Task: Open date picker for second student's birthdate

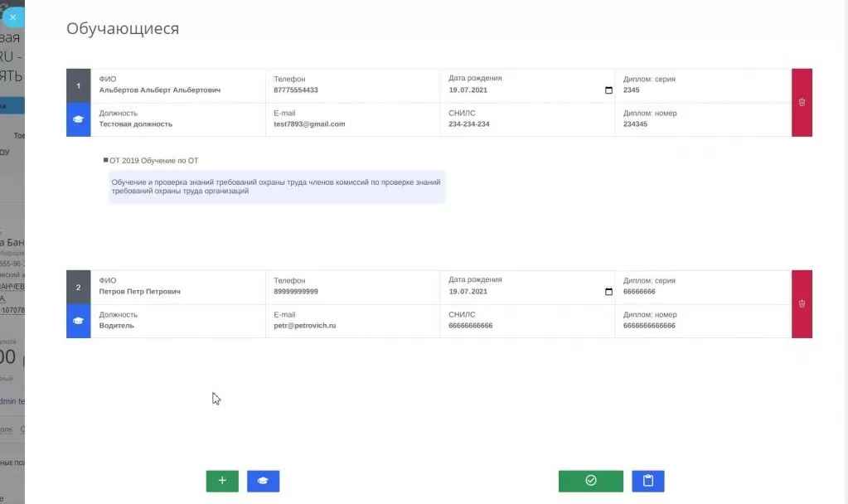Action: [x=608, y=292]
